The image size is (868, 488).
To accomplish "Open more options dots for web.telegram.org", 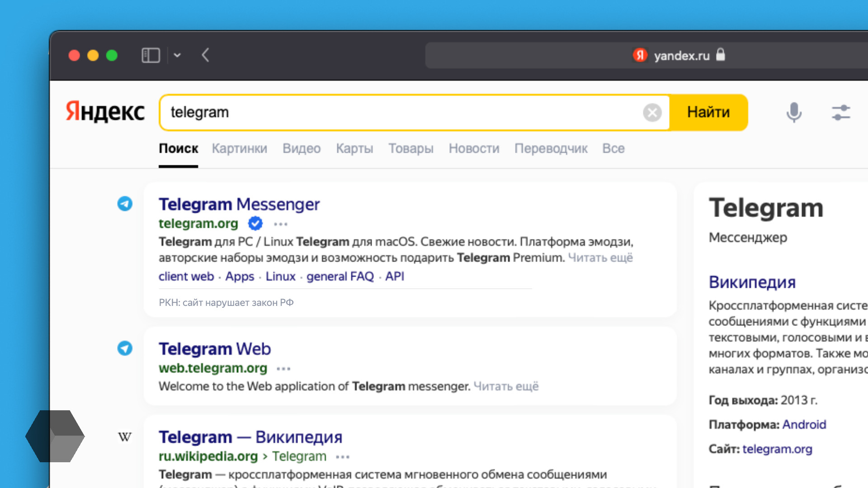I will coord(283,369).
